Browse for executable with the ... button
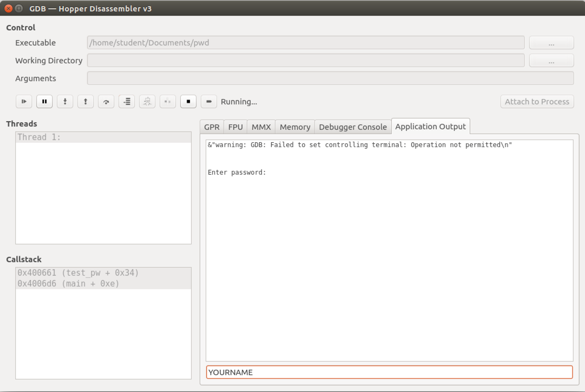Screen dimensions: 585x392 point(551,43)
